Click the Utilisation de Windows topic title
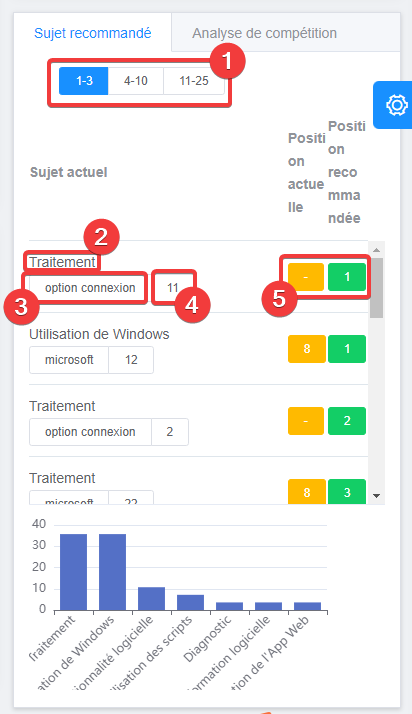Viewport: 412px width, 714px height. click(x=99, y=334)
